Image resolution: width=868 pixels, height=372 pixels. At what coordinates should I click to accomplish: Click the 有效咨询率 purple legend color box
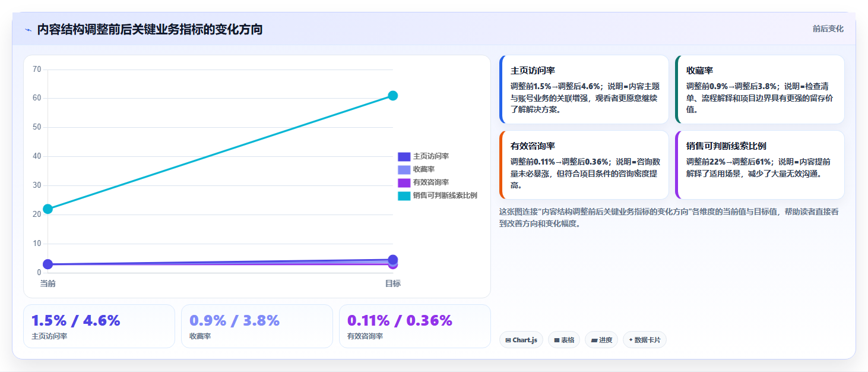pyautogui.click(x=404, y=182)
